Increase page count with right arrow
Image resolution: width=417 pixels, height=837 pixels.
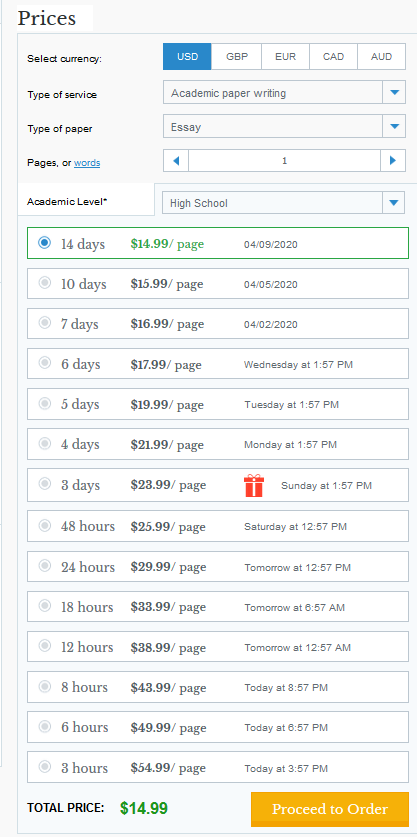393,161
